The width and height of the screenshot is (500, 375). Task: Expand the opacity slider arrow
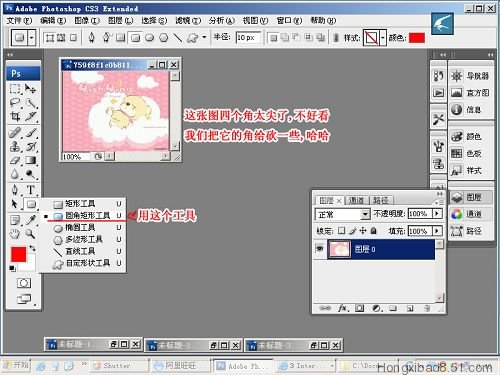click(437, 213)
